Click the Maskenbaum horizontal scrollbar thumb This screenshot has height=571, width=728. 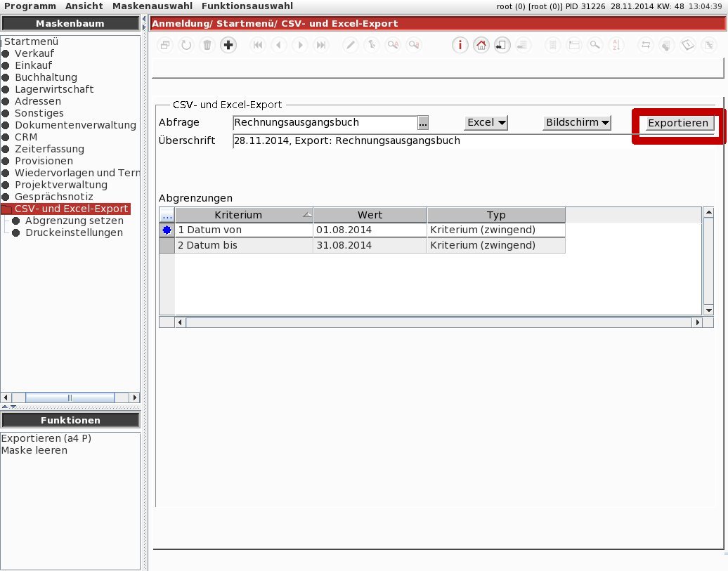pos(70,398)
